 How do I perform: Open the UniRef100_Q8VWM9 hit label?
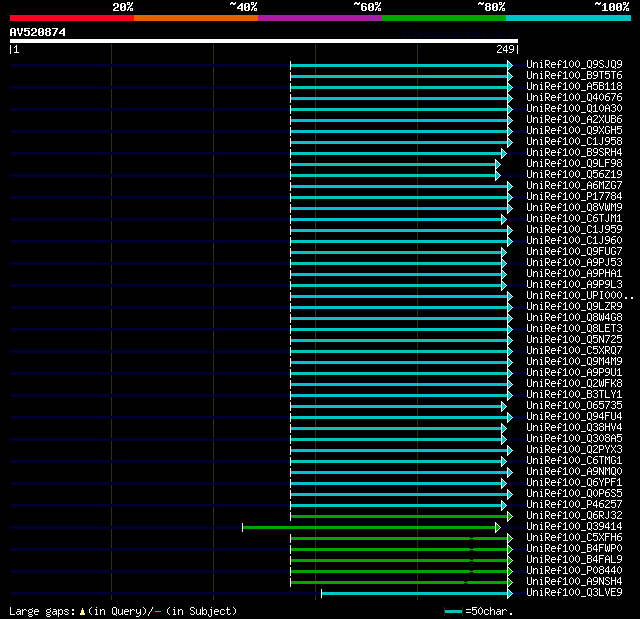click(x=574, y=208)
